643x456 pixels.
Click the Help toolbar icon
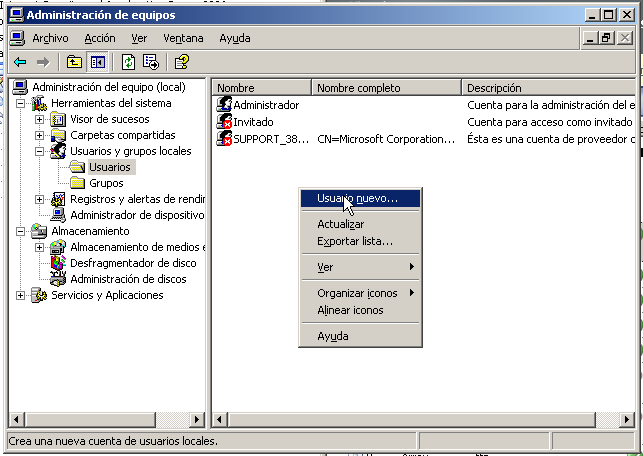coord(182,62)
